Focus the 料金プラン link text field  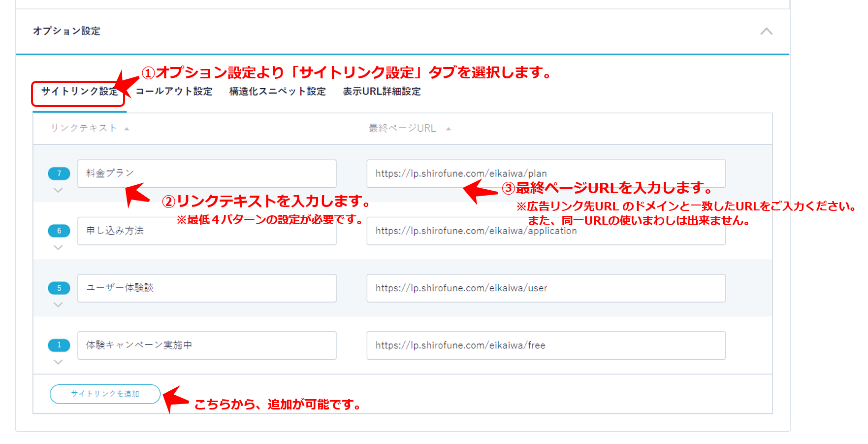(x=207, y=173)
